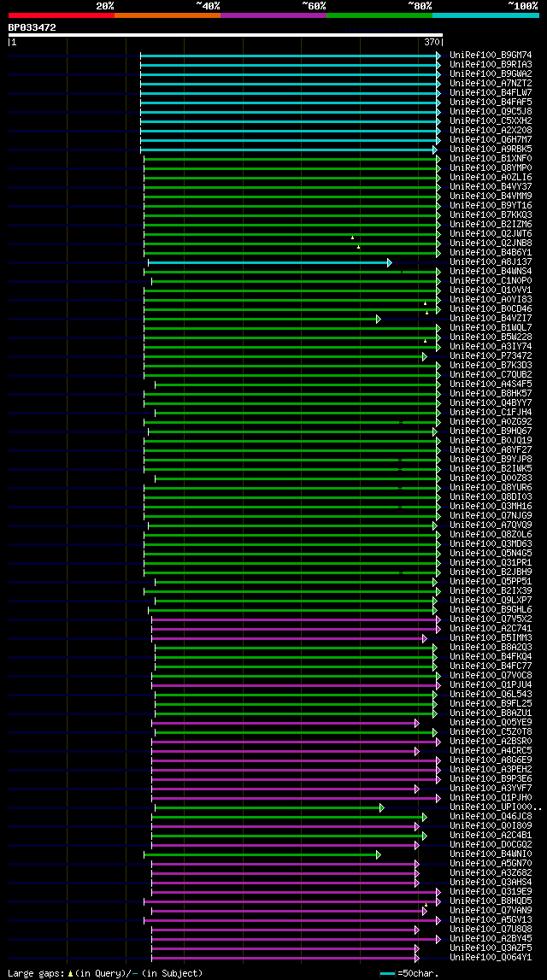Click the white query bar spanning 1 to 370

tap(225, 36)
